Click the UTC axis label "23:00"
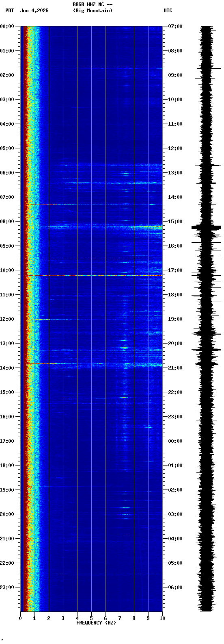Viewport: 224px width, 644px height. pyautogui.click(x=175, y=417)
